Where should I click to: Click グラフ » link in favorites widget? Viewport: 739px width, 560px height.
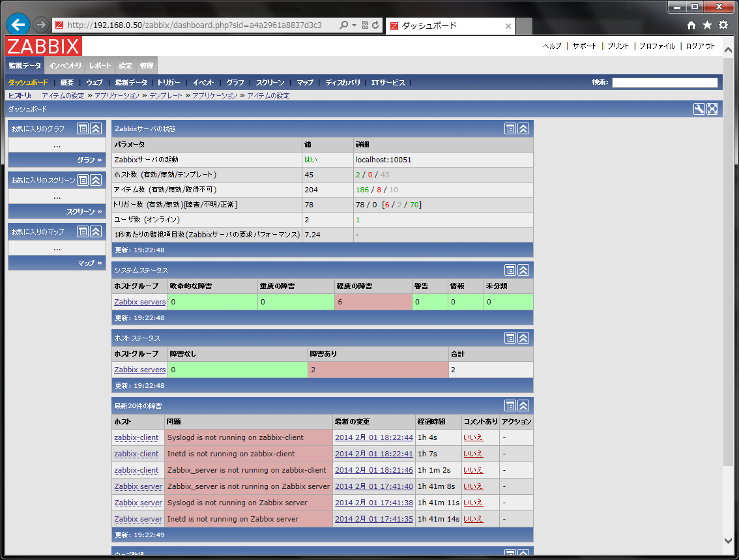pos(89,160)
